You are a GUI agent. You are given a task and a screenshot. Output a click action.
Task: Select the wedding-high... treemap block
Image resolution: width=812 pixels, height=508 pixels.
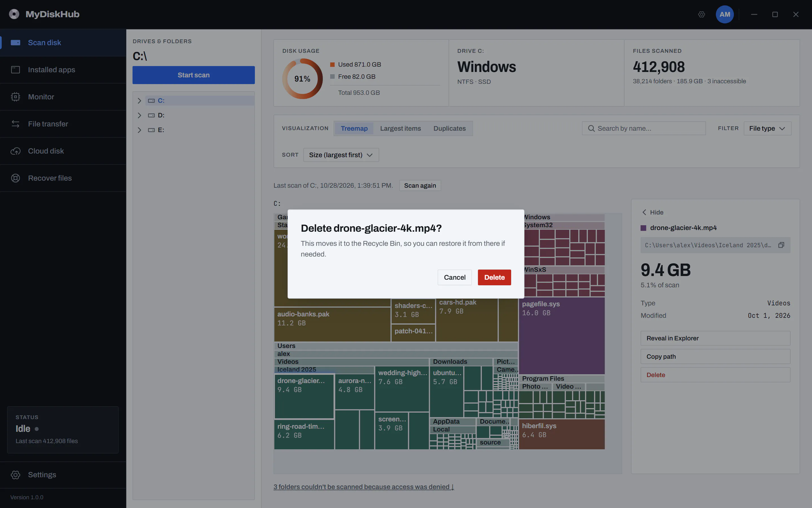402,389
